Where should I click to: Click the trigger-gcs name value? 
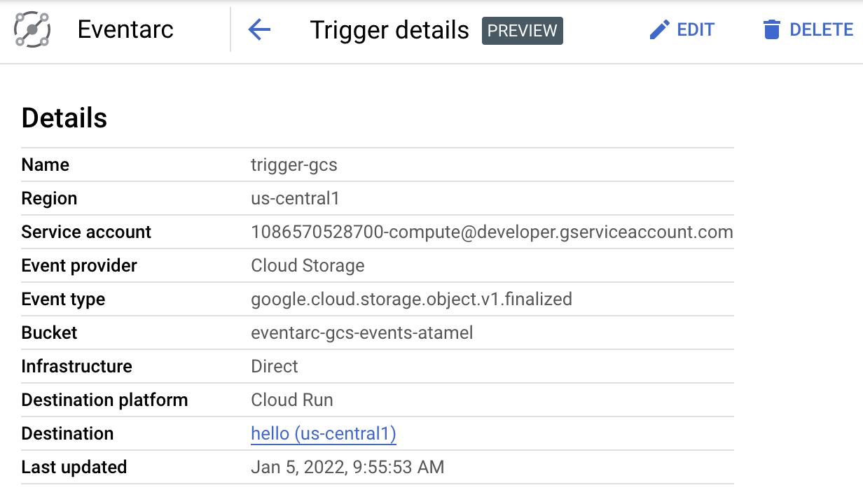tap(294, 165)
